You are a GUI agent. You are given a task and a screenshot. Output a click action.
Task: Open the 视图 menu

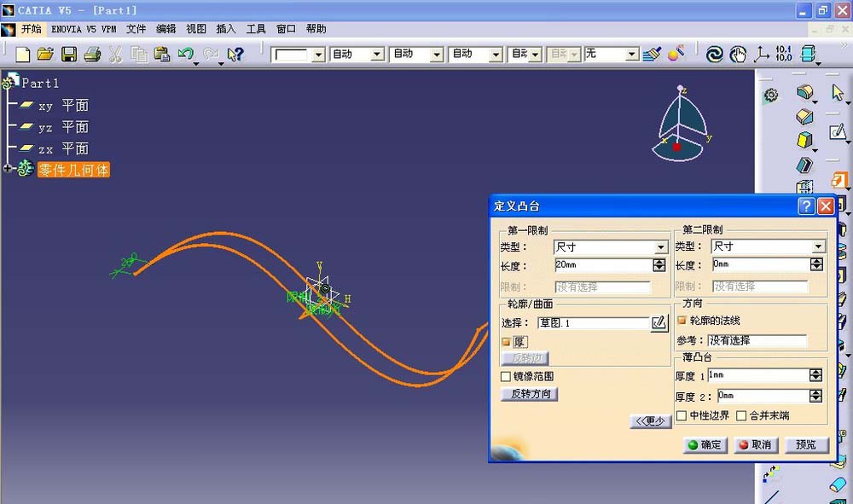click(x=196, y=29)
